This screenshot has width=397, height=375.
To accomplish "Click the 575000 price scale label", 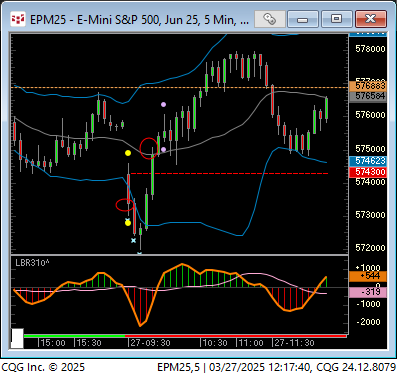I will [370, 148].
